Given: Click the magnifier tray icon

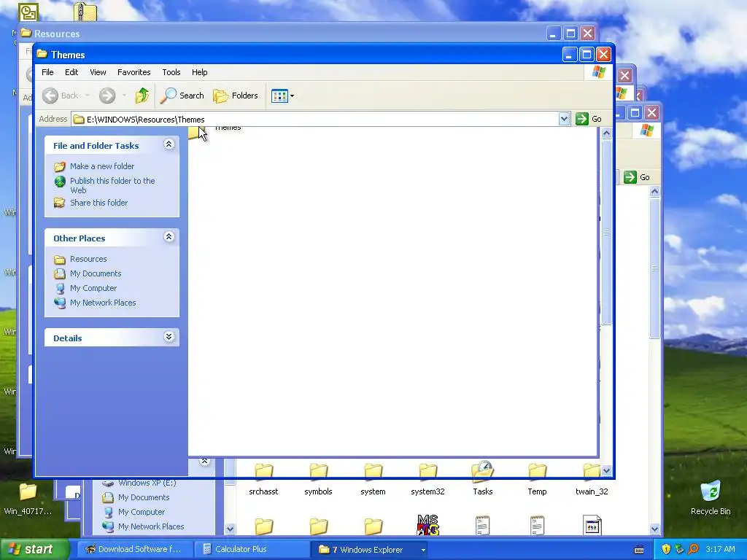Looking at the screenshot, I should (693, 549).
